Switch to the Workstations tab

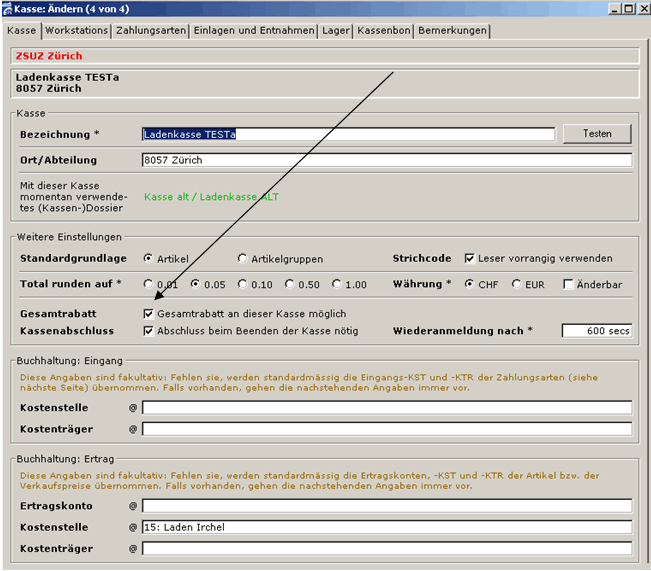[x=76, y=31]
